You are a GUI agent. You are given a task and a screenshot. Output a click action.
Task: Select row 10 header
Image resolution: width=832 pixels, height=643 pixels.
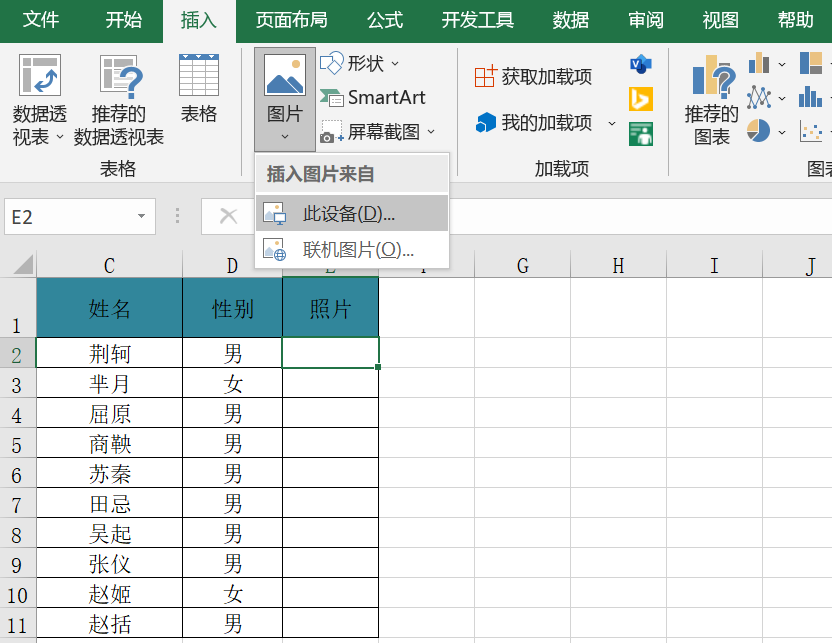pos(18,594)
